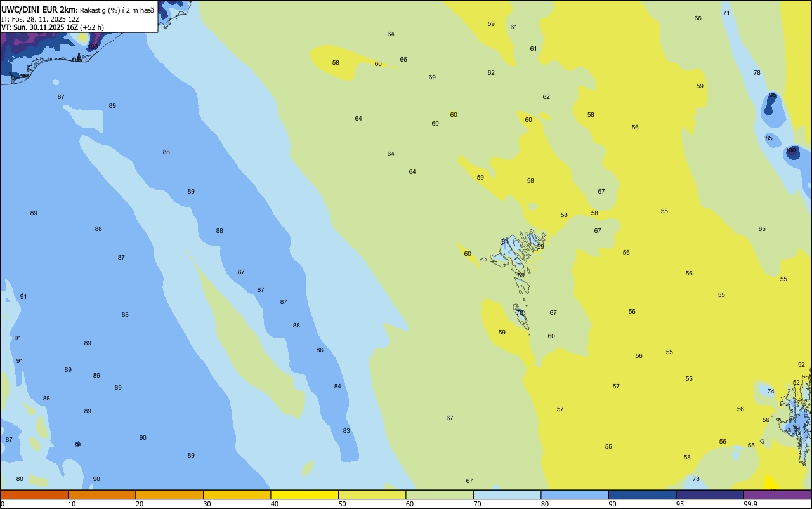
Task: Select the "Rakastig (%) í 2 m hæð" label
Action: click(x=117, y=10)
